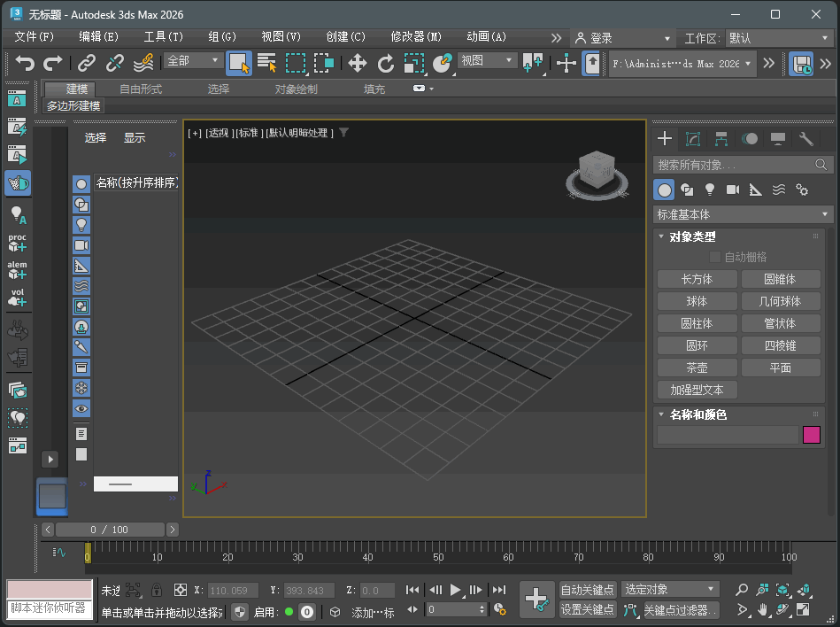The height and width of the screenshot is (627, 840).
Task: Switch to the Modify panel
Action: [692, 138]
